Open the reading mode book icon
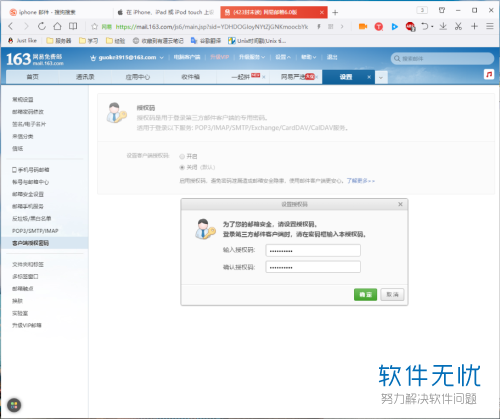Image resolution: width=500 pixels, height=419 pixels. [x=73, y=26]
